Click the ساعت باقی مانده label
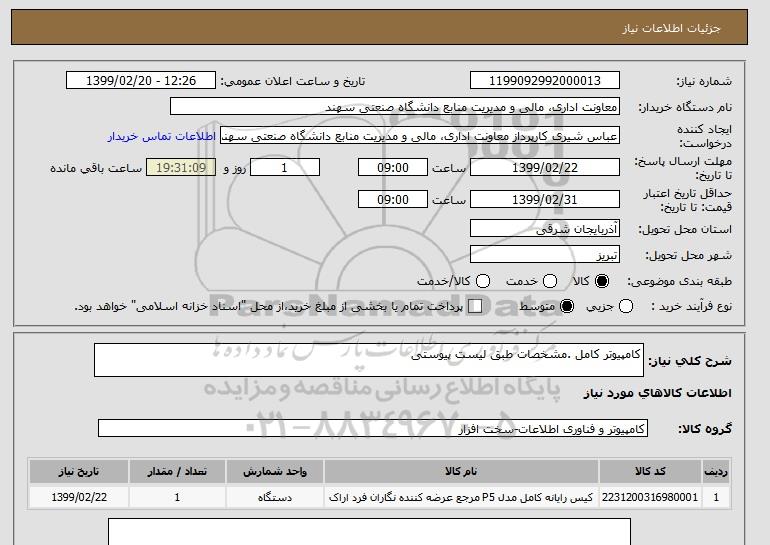 coord(96,168)
